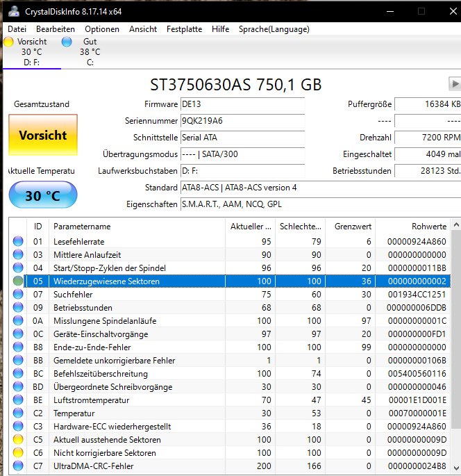Screen dimensions: 461x476
Task: Click status orb for Luftstromtemperatur row
Action: [18, 400]
